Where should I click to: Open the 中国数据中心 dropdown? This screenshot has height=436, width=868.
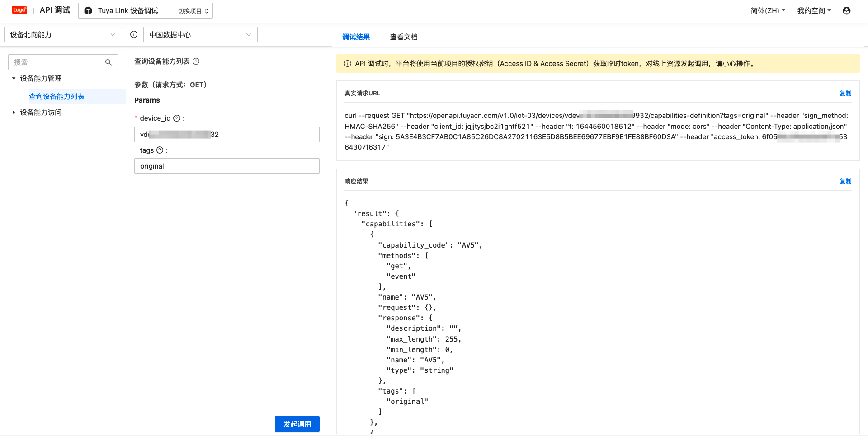pyautogui.click(x=200, y=34)
